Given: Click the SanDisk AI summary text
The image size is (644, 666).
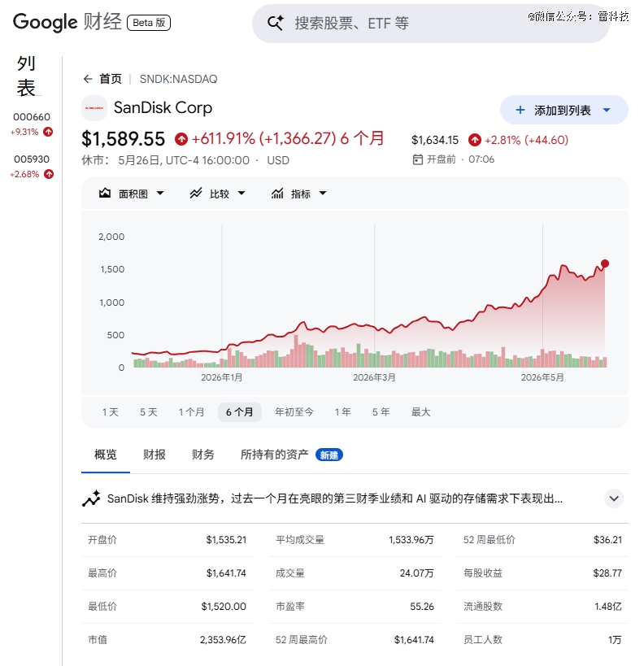Looking at the screenshot, I should pos(335,498).
